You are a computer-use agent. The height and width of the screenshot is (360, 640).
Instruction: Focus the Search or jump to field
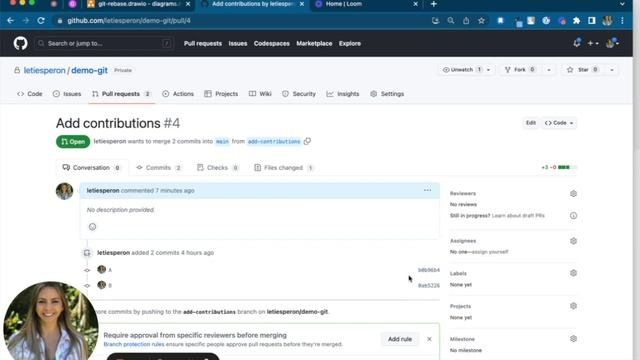click(x=104, y=43)
